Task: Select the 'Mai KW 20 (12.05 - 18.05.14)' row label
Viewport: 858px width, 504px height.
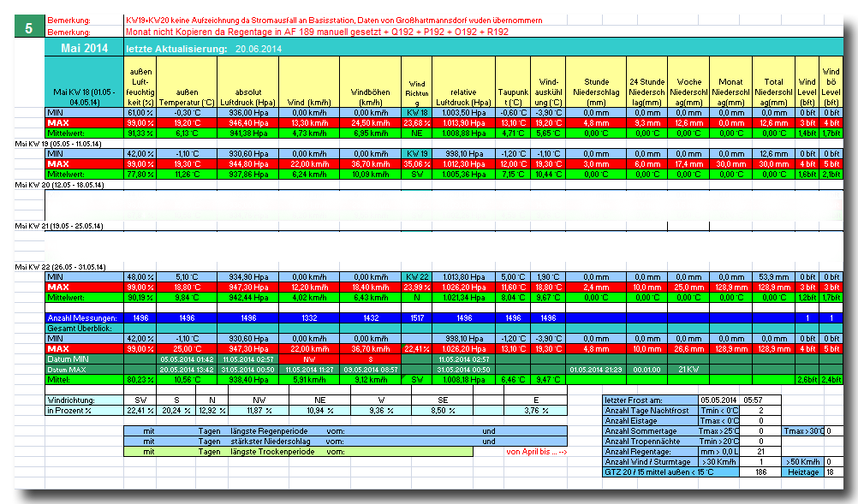Action: [59, 185]
